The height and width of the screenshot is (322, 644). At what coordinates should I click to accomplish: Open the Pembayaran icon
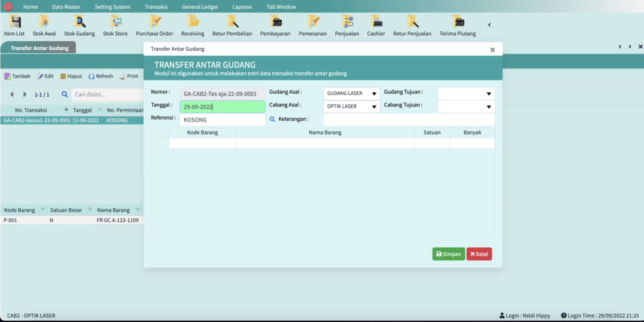(275, 25)
